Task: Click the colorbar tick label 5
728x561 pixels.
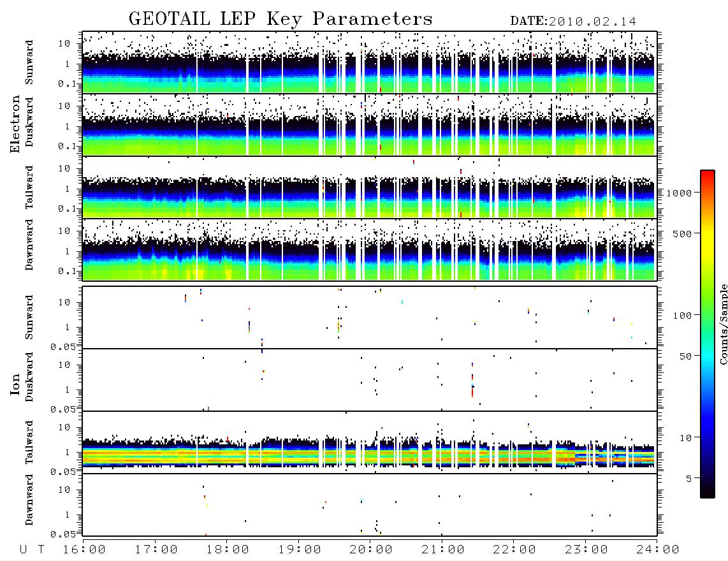Action: coord(688,479)
